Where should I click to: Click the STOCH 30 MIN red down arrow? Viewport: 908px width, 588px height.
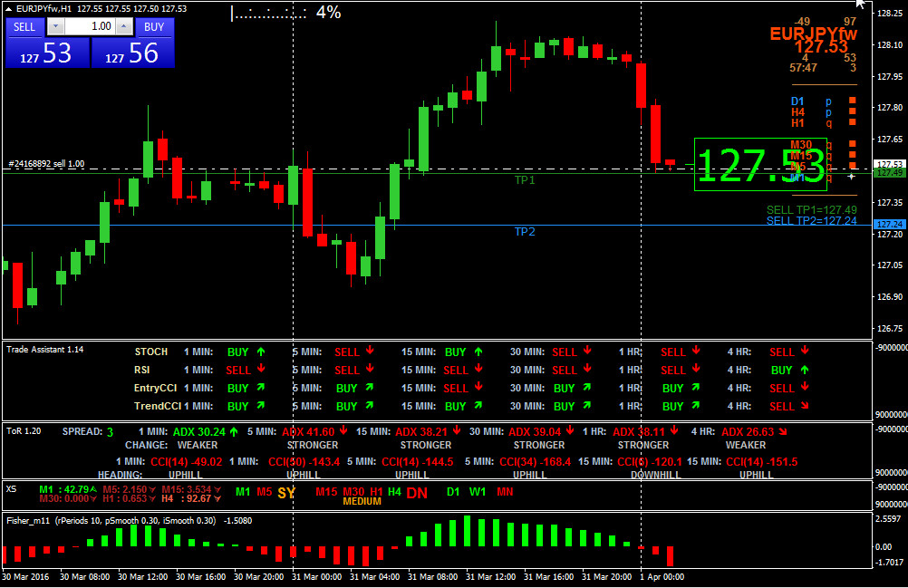[x=587, y=351]
